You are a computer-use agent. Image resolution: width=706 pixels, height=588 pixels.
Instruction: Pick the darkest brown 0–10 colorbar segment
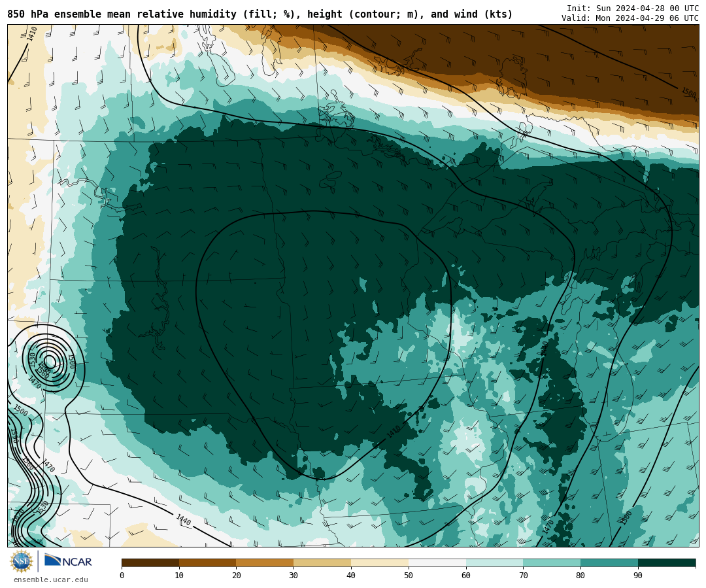click(150, 562)
